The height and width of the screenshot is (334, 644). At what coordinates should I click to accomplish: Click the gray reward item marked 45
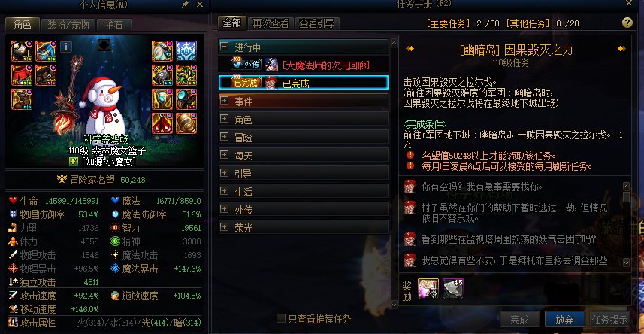point(453,288)
